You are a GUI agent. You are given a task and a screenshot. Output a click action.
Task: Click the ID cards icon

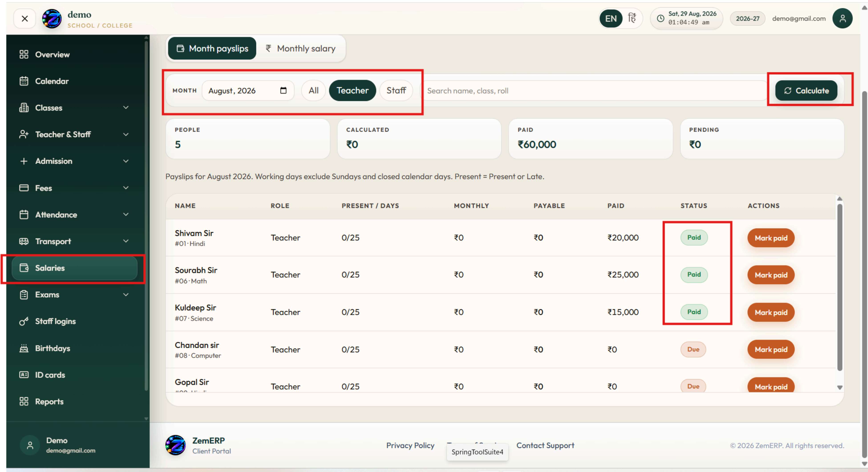24,374
